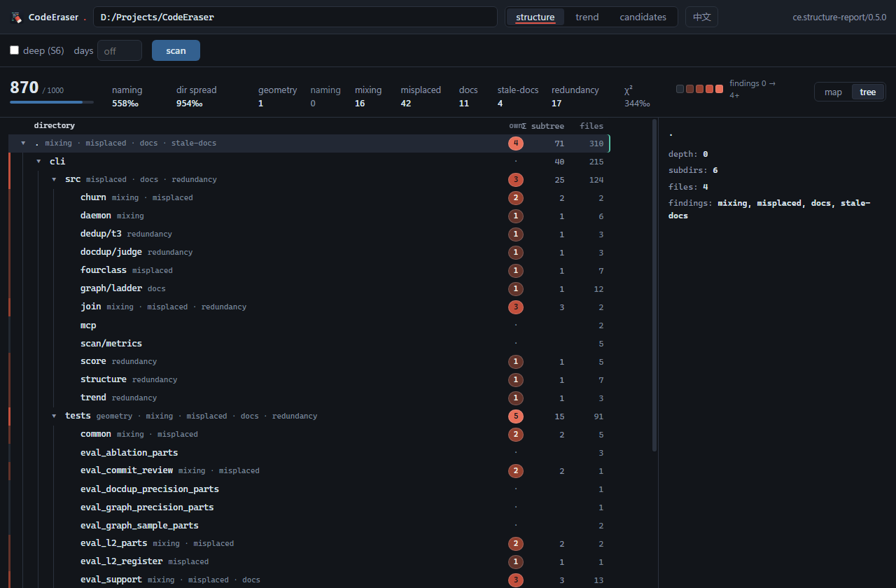Click the brightest red legend swatch

[720, 89]
